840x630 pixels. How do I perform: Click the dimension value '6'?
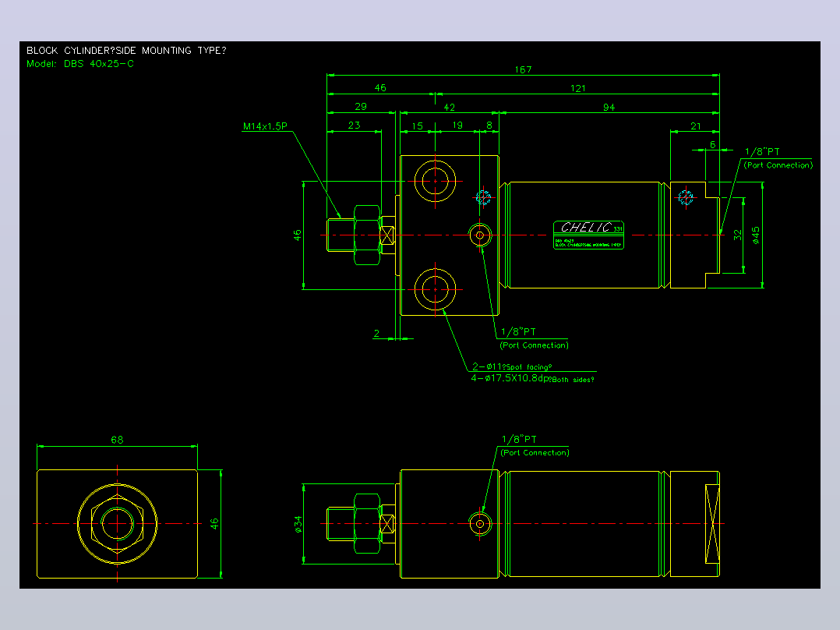(x=712, y=145)
